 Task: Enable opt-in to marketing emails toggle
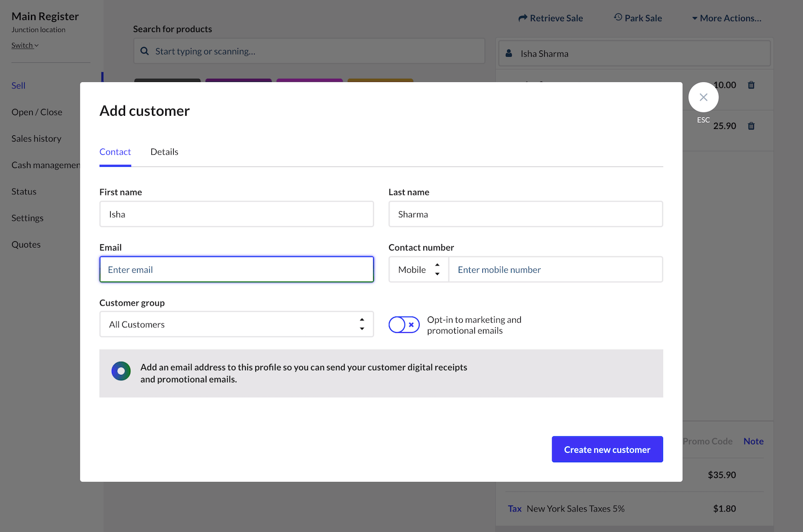[x=404, y=325]
